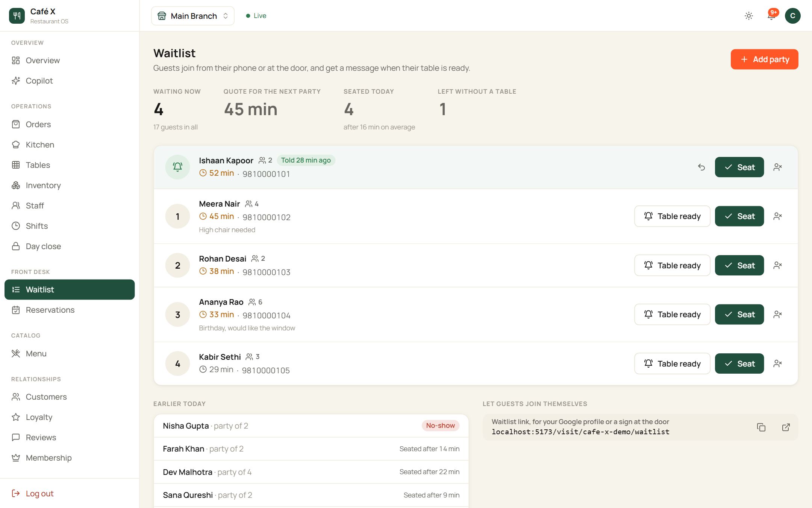Click the No-show badge for Nisha Gupta
This screenshot has height=508, width=812.
pos(440,426)
